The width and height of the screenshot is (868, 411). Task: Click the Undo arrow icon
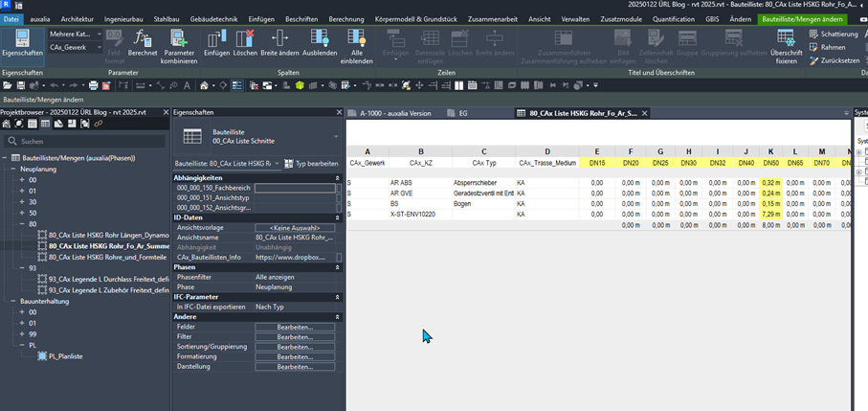tap(54, 85)
